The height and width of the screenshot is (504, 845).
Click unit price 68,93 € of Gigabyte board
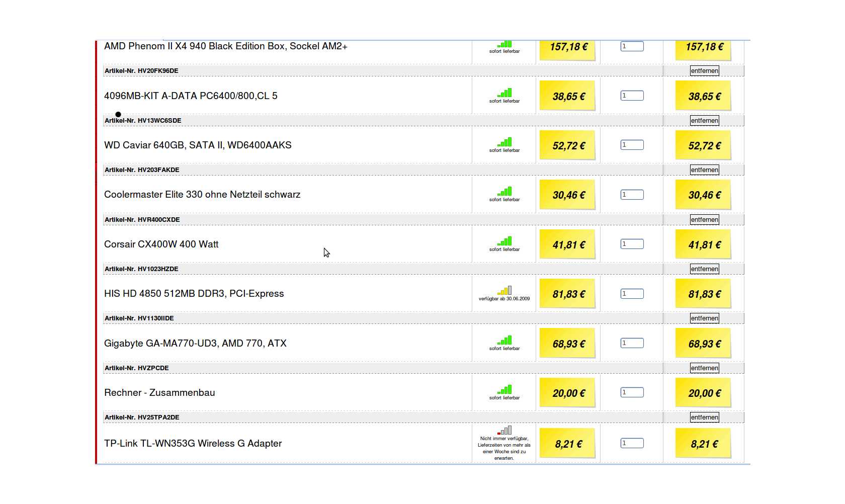568,344
